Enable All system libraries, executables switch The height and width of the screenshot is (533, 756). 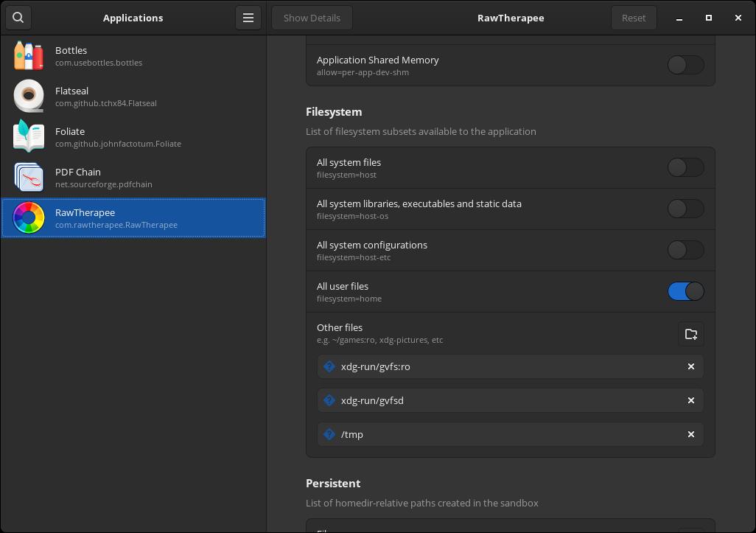685,209
